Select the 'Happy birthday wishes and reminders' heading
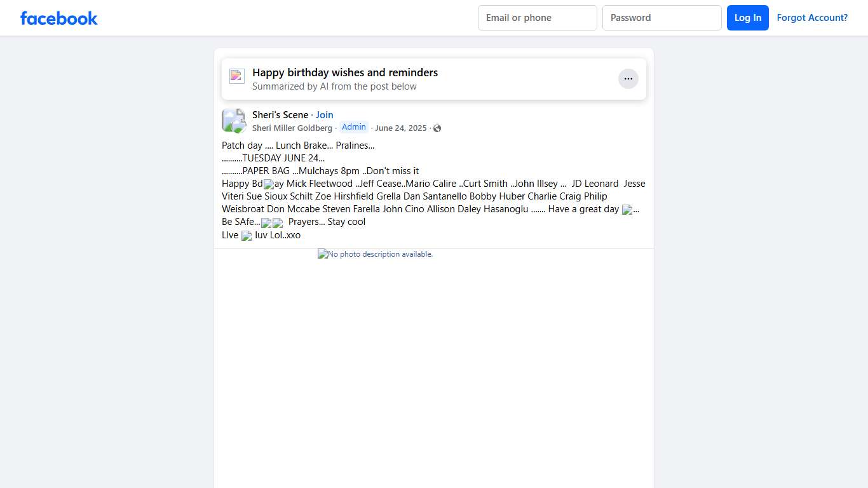Screen dimensions: 868x488 (344, 72)
